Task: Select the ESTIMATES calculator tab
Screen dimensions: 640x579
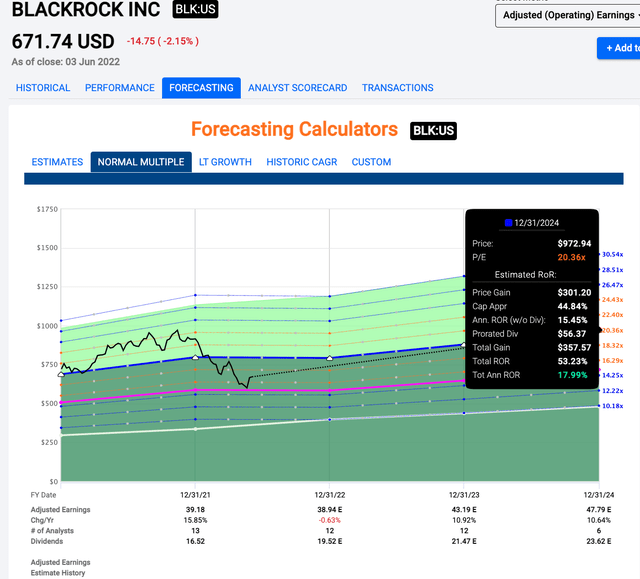Action: (57, 162)
